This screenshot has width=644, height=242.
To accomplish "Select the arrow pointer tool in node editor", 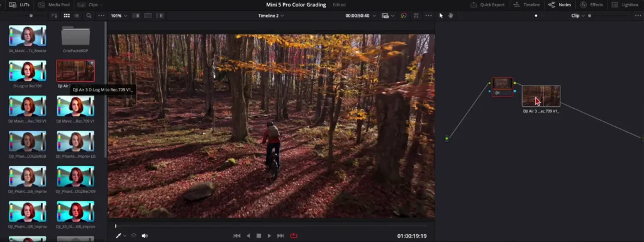I will pyautogui.click(x=441, y=16).
